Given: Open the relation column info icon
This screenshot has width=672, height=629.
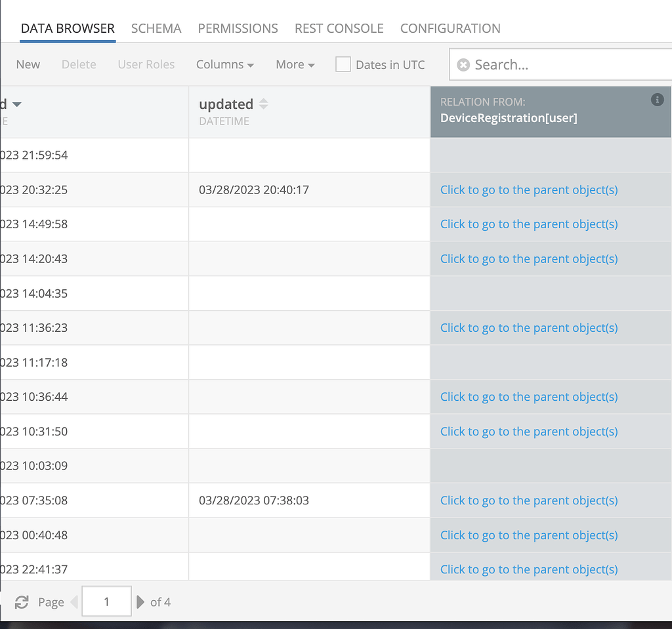Looking at the screenshot, I should pyautogui.click(x=657, y=100).
